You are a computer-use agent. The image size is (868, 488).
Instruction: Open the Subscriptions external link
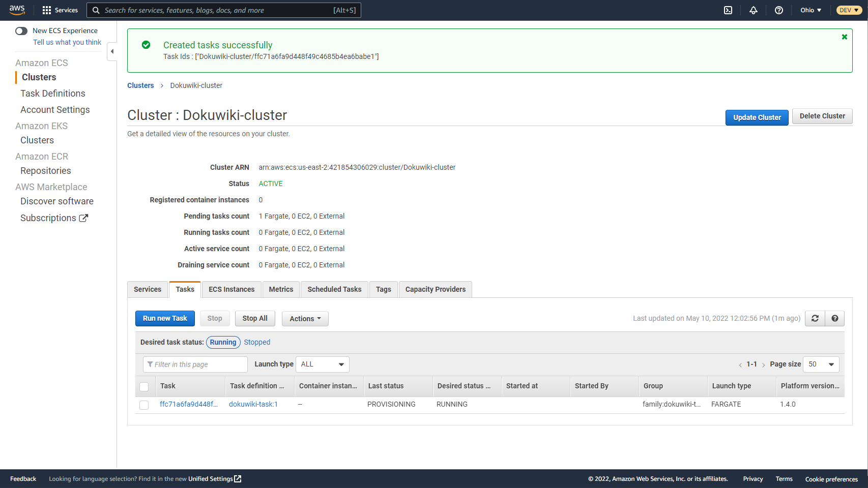pos(54,218)
